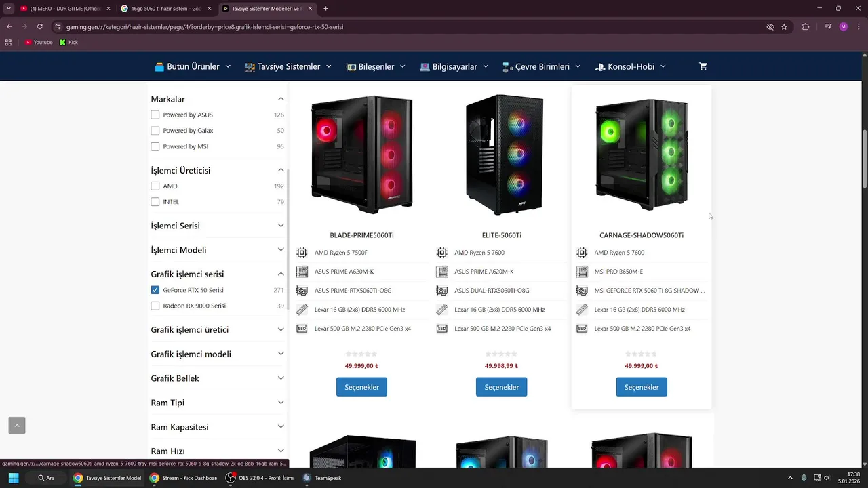Bookmark this page with star icon
The image size is (868, 488).
[784, 27]
